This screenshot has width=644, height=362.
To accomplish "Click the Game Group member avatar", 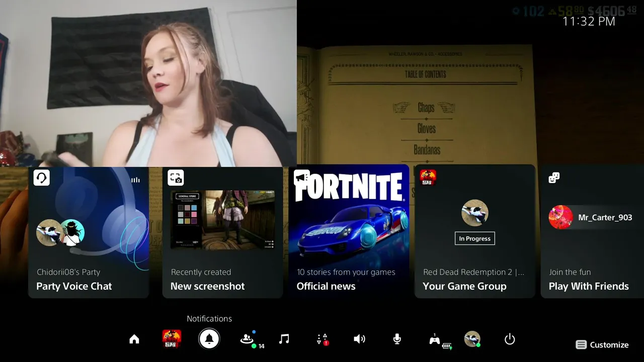I will point(474,213).
